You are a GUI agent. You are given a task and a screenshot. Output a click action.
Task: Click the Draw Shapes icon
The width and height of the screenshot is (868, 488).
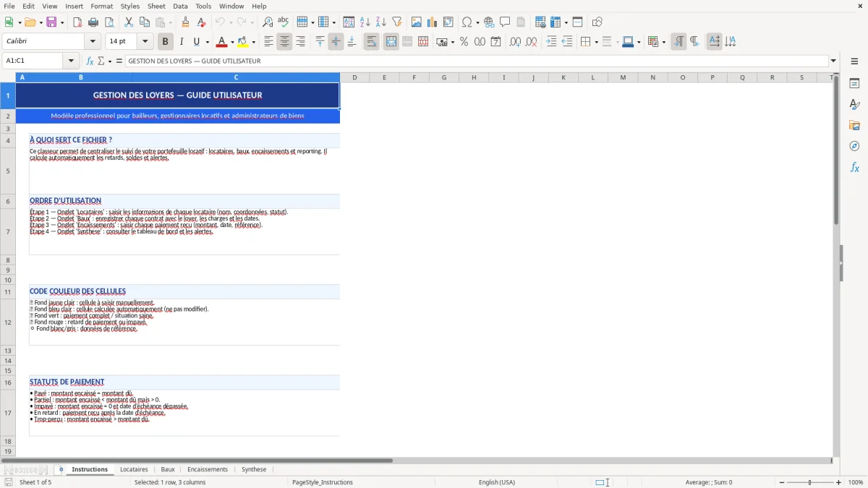pos(597,22)
